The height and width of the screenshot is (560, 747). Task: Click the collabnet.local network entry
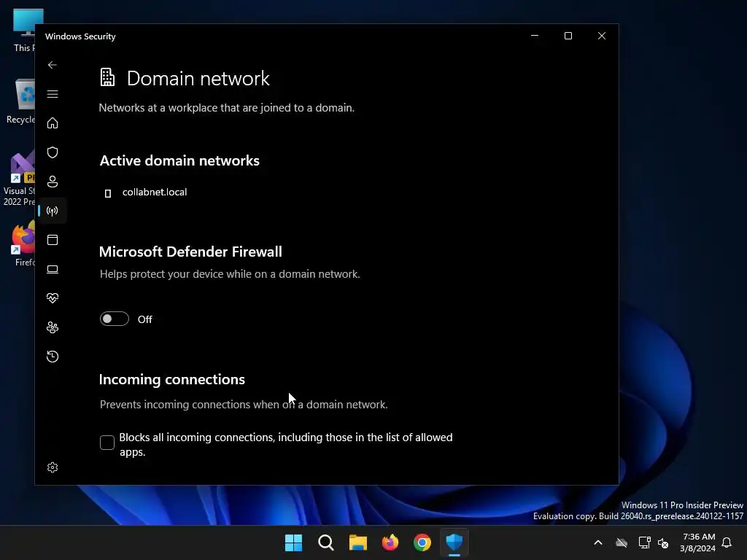click(155, 192)
